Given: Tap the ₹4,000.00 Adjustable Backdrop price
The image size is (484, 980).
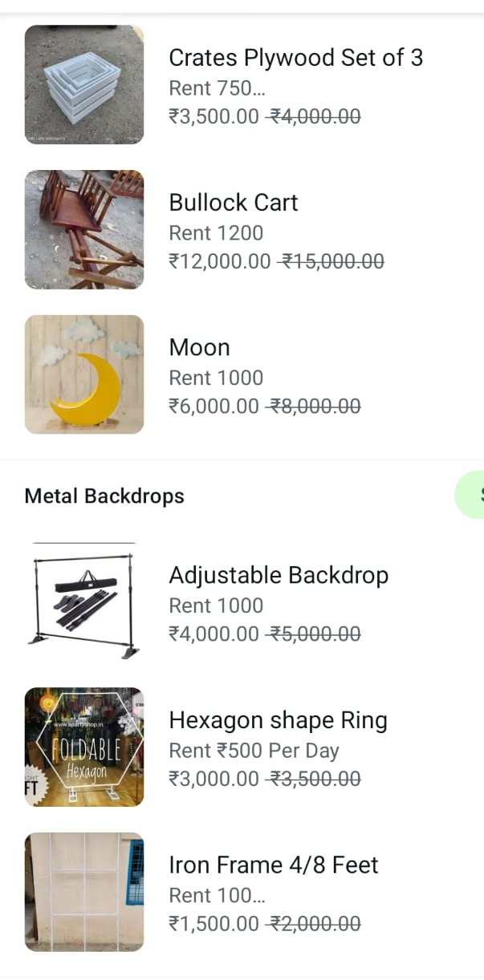Looking at the screenshot, I should (x=214, y=634).
